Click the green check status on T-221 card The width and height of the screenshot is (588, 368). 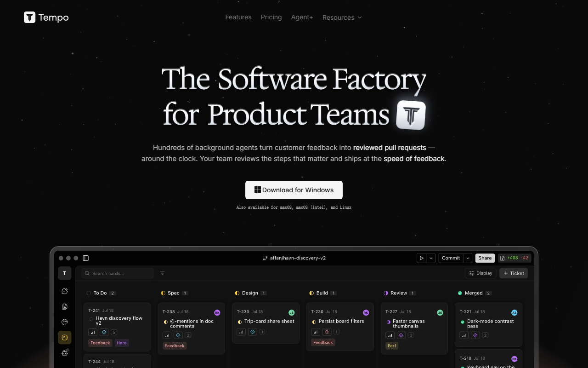click(x=463, y=322)
